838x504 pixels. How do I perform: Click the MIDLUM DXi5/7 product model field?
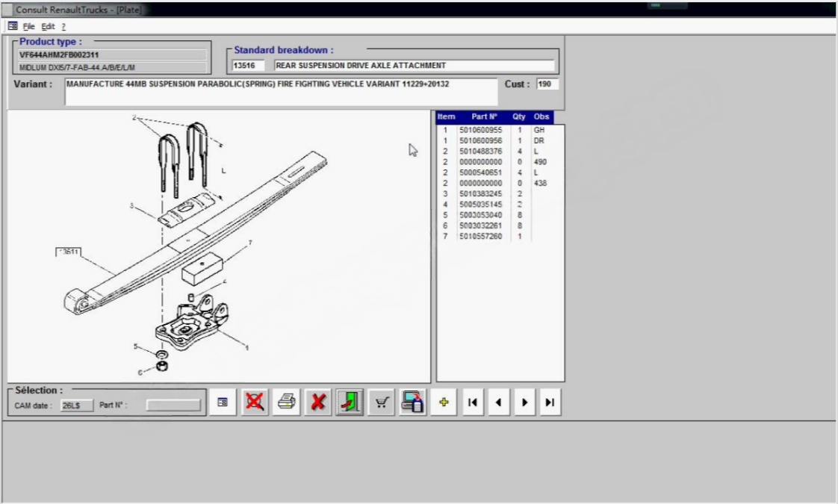tap(112, 67)
